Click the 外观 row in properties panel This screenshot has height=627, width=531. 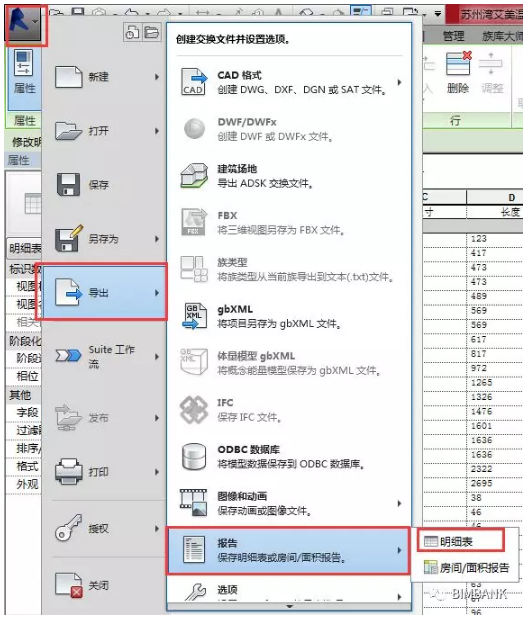(24, 484)
